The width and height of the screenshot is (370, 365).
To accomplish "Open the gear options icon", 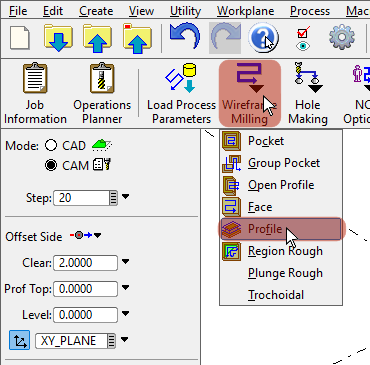I will pyautogui.click(x=342, y=37).
